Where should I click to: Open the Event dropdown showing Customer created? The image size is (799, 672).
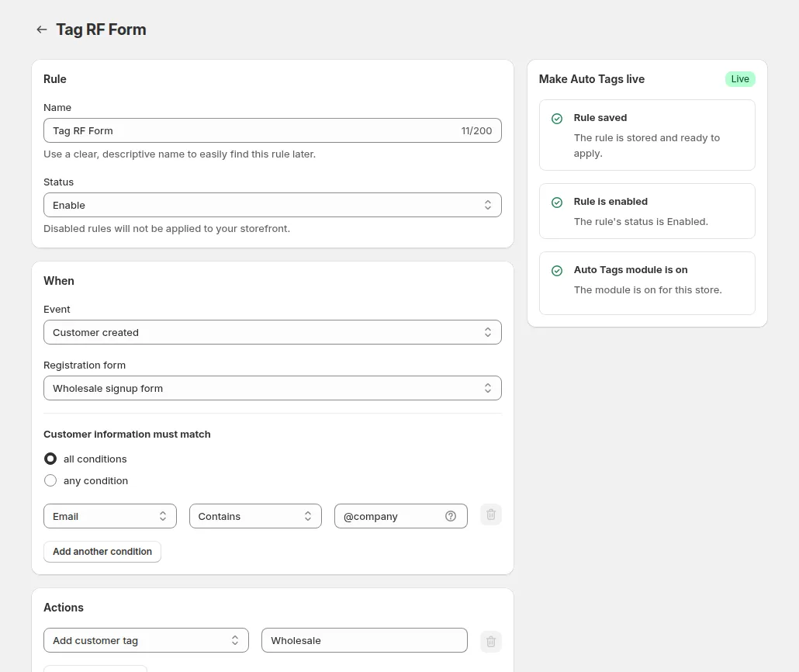pyautogui.click(x=272, y=332)
